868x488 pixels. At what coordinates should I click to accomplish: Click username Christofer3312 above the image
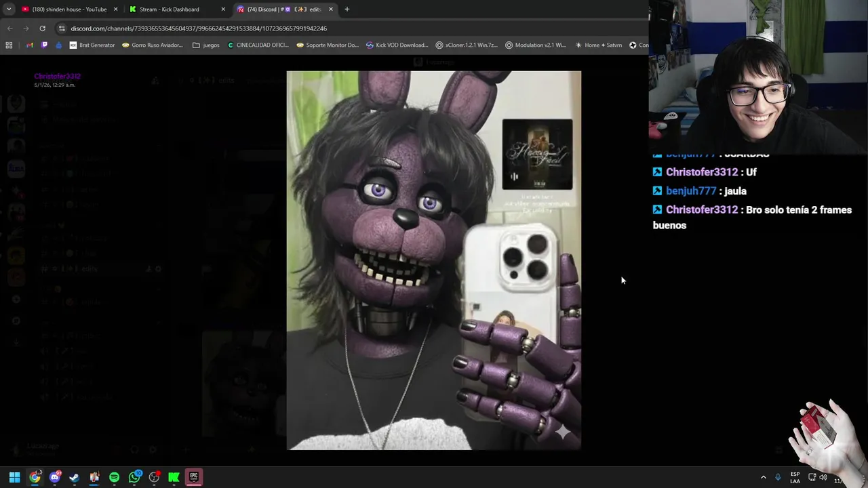[57, 77]
